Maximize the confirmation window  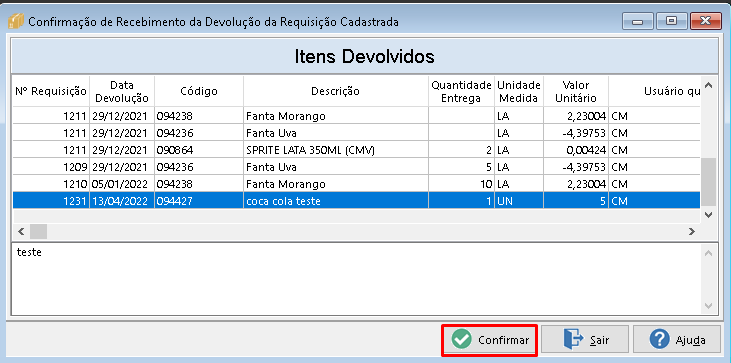pyautogui.click(x=671, y=21)
